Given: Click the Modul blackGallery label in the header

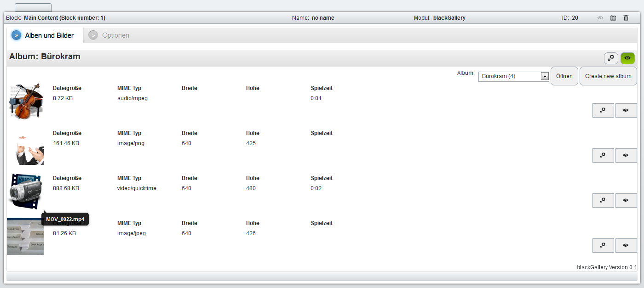Looking at the screenshot, I should pyautogui.click(x=439, y=18).
